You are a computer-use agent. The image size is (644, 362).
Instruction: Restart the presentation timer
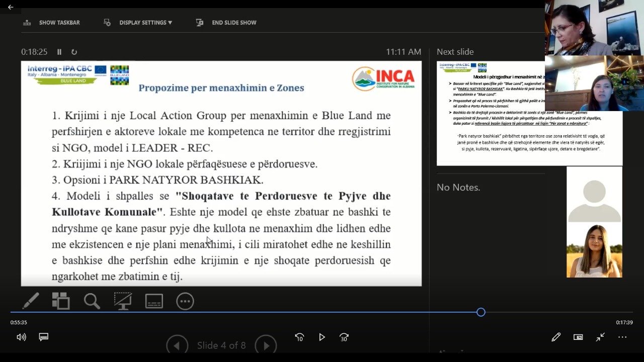[74, 52]
